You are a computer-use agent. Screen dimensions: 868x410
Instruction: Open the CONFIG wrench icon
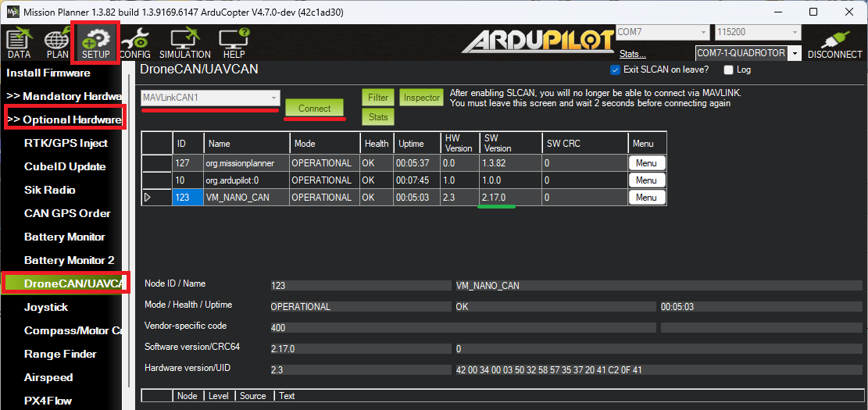(x=135, y=44)
